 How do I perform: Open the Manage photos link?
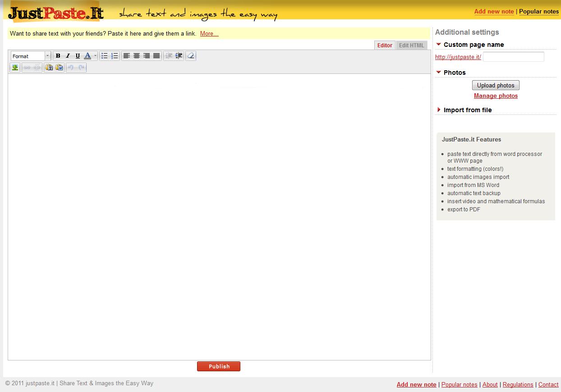[x=496, y=96]
